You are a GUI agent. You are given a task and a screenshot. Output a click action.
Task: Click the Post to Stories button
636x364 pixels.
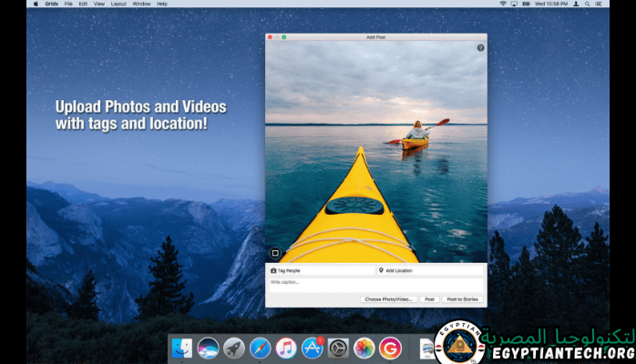click(463, 298)
